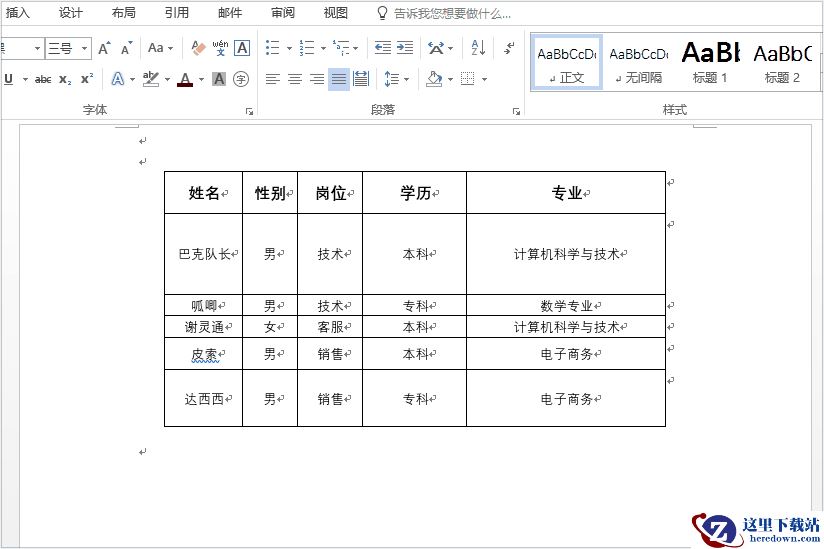The image size is (824, 549).
Task: Apply the red Font Color
Action: (x=184, y=79)
